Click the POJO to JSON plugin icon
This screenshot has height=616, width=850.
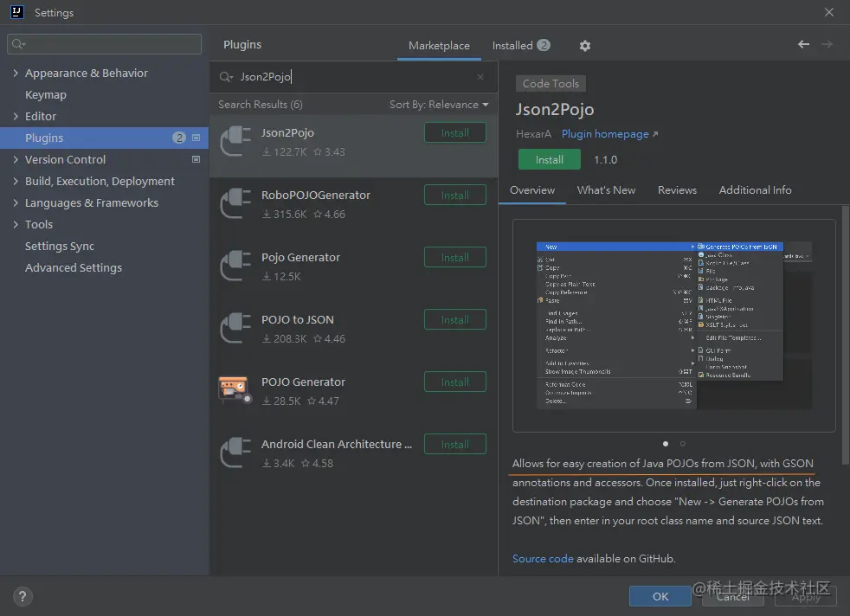tap(235, 328)
